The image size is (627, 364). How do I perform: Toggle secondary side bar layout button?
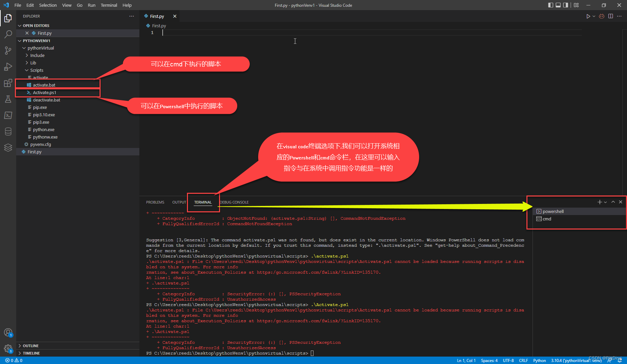(x=566, y=5)
